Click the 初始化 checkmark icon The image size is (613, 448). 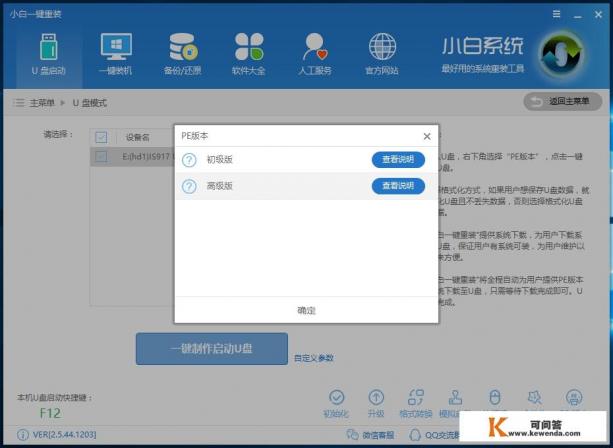336,397
